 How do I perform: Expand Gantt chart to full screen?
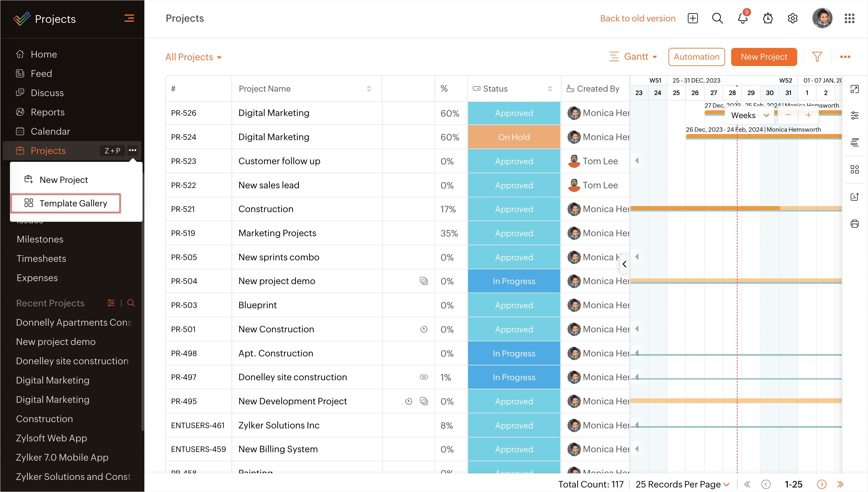tap(854, 89)
